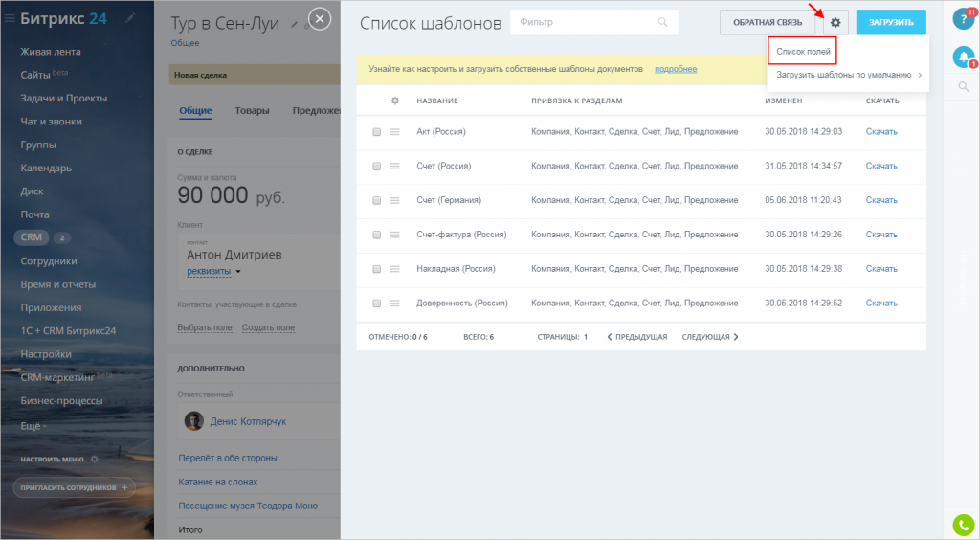Click Создать поле link in deal card

pos(268,328)
